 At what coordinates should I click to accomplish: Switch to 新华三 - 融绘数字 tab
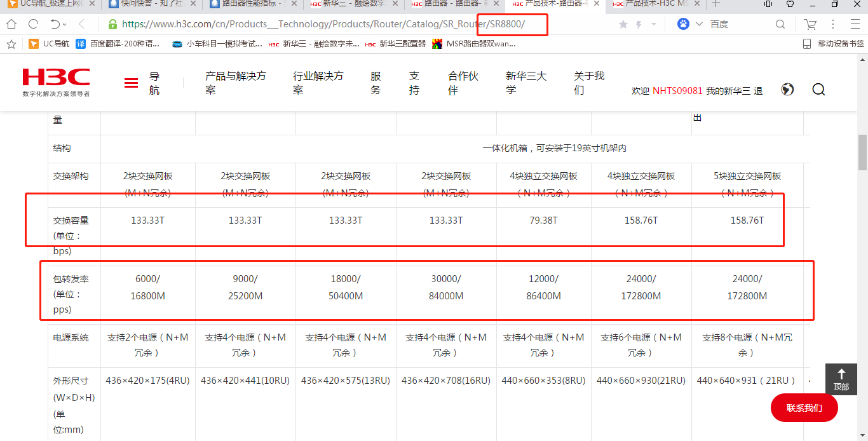(x=353, y=4)
